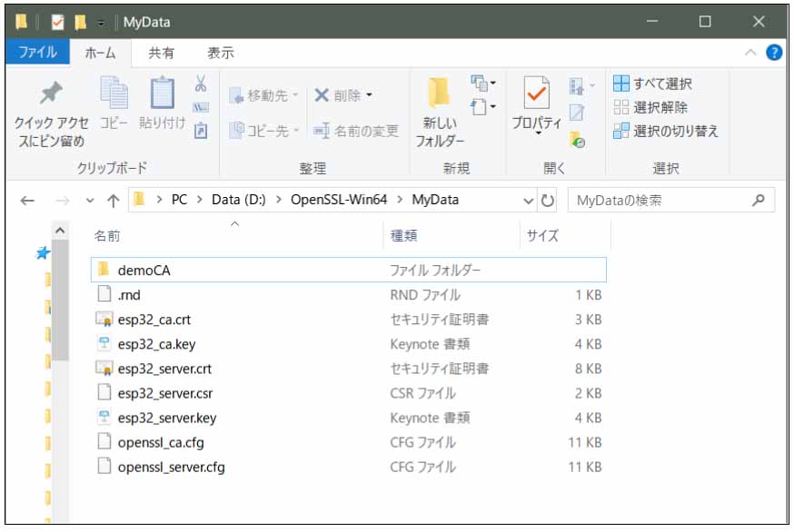The height and width of the screenshot is (532, 794).
Task: Open the ファイル tab
Action: (x=37, y=52)
